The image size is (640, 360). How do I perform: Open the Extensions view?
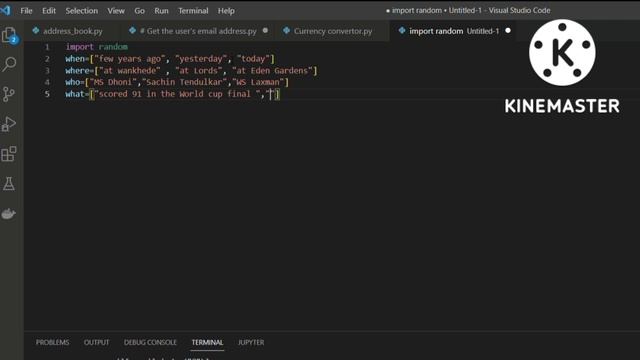click(9, 154)
